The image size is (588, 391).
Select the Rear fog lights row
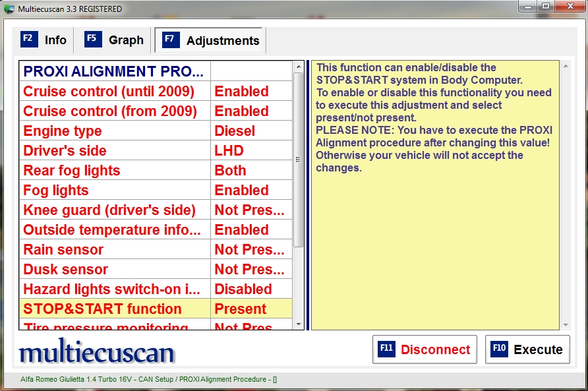click(x=156, y=170)
